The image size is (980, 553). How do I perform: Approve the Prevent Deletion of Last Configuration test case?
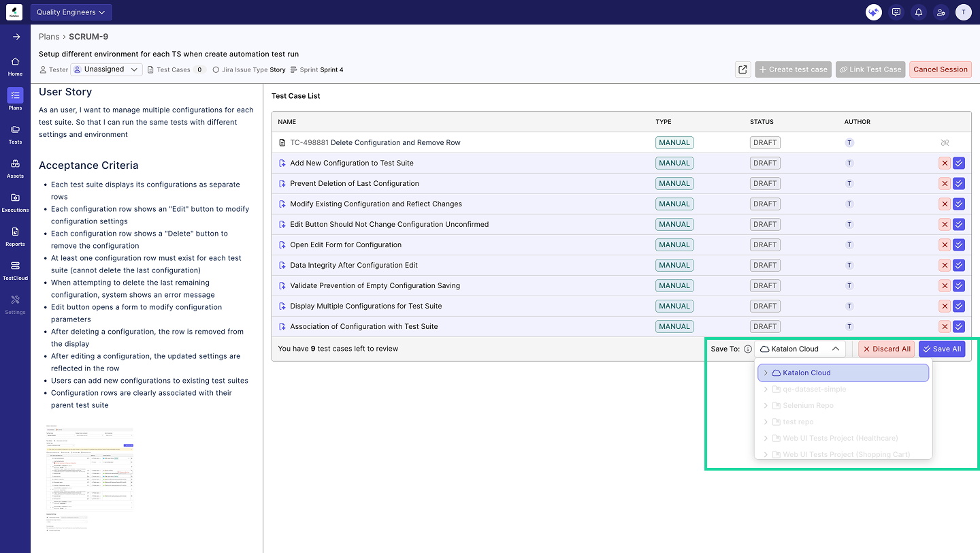tap(959, 183)
